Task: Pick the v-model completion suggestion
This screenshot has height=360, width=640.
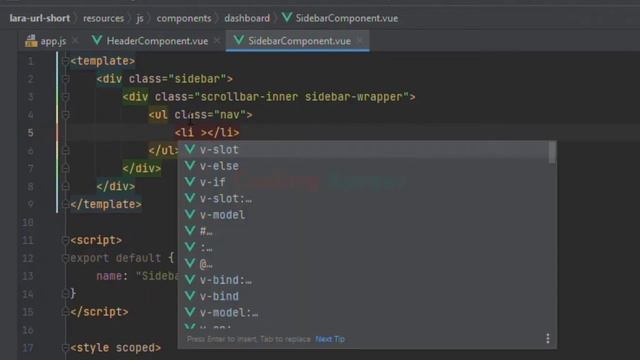Action: coord(367,215)
